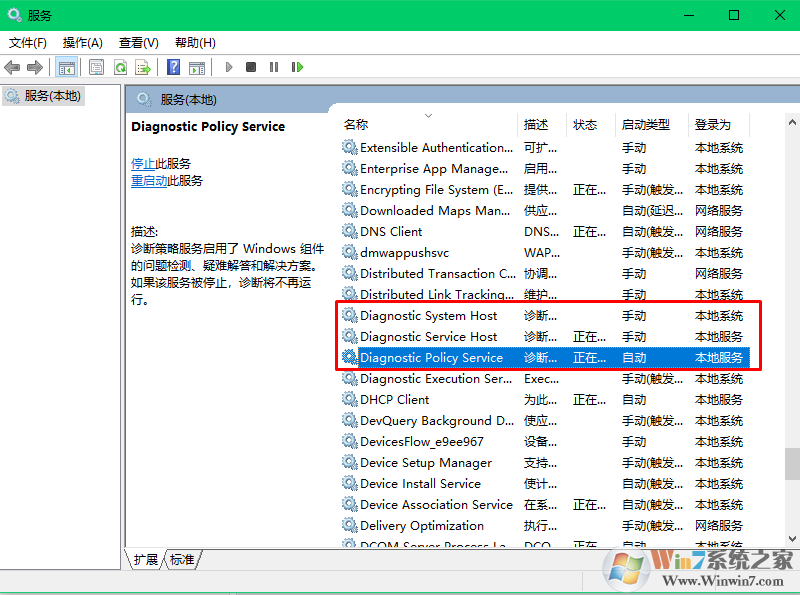This screenshot has width=800, height=595.
Task: Click the gear icon beside DevicesFlow_e9ee967
Action: 349,441
